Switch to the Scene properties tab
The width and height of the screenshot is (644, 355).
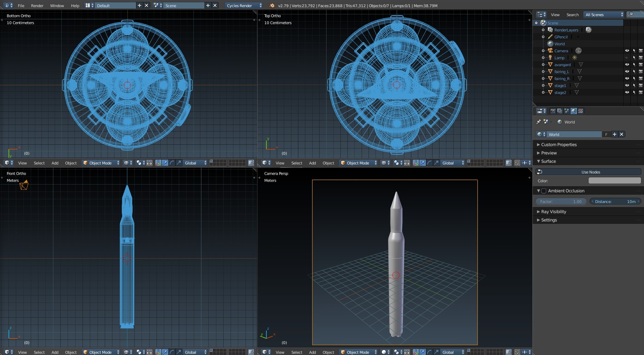pyautogui.click(x=567, y=111)
